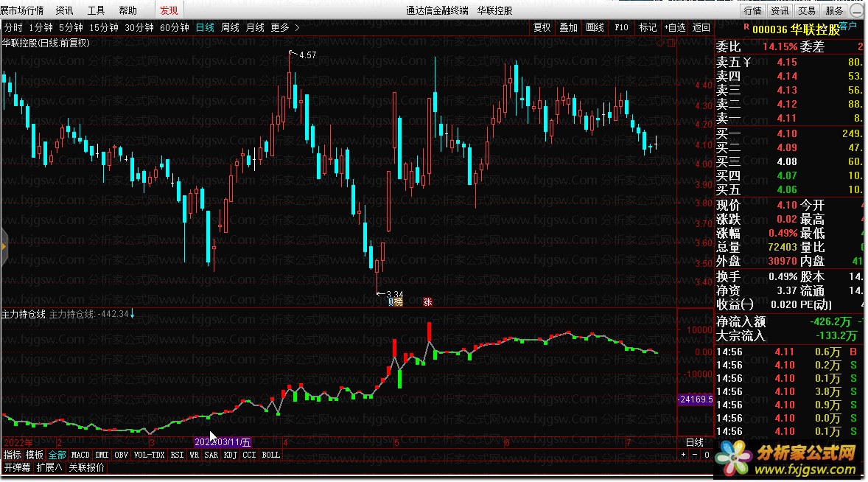Toggle 叠加 overlay mode
The height and width of the screenshot is (482, 868).
[x=569, y=27]
